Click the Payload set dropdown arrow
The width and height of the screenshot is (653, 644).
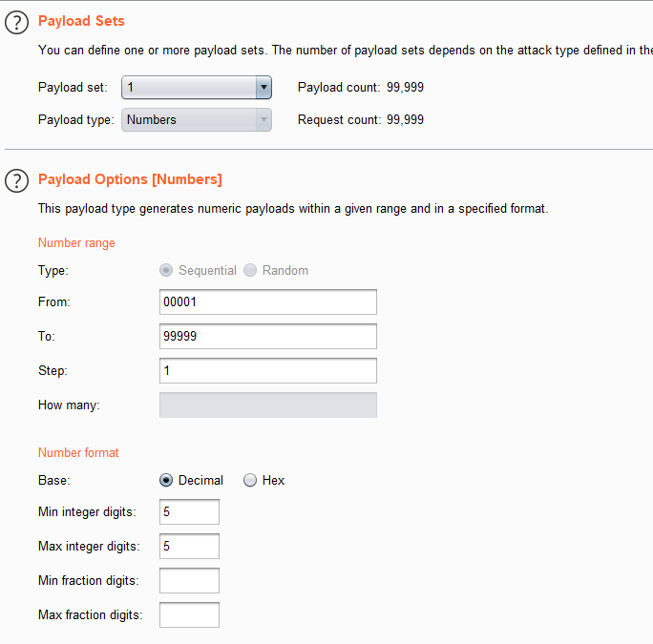263,87
